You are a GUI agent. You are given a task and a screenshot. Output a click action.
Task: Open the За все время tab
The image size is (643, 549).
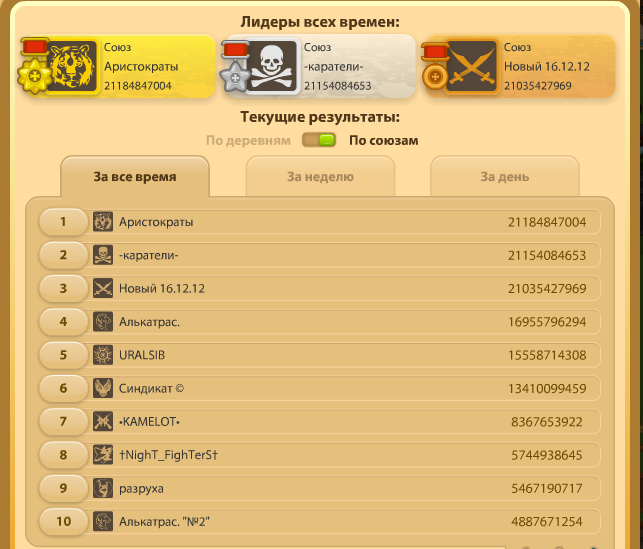pos(135,176)
